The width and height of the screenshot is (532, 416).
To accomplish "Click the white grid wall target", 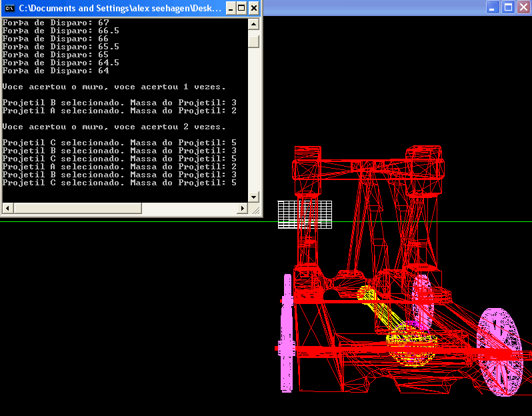I will pos(305,215).
